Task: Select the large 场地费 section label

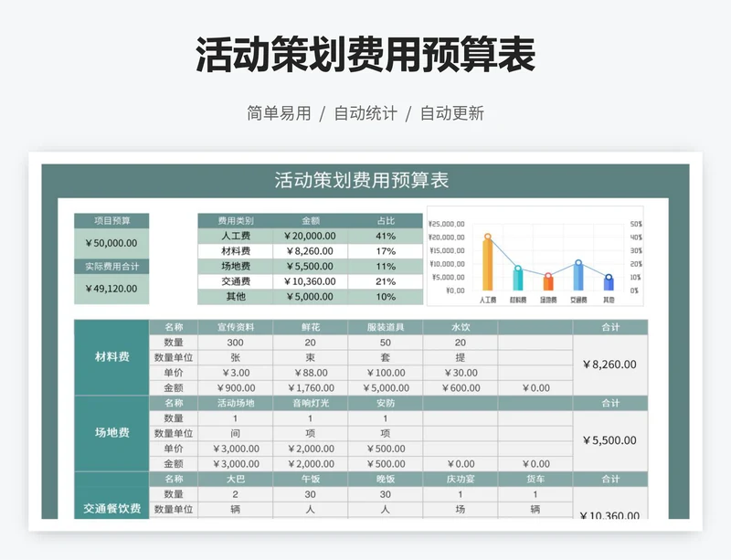Action: pyautogui.click(x=111, y=433)
